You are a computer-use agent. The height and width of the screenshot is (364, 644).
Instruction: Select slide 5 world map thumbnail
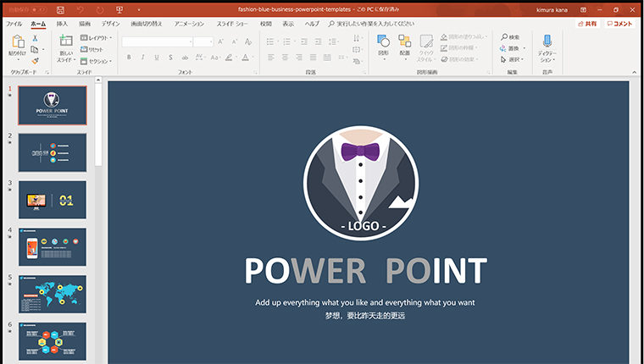tap(53, 294)
